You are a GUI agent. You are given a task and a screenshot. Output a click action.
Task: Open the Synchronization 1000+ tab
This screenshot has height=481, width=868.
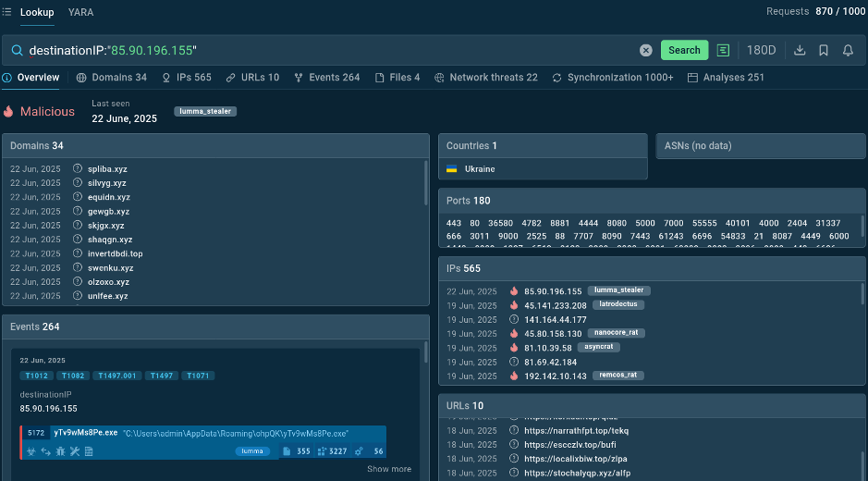click(613, 78)
